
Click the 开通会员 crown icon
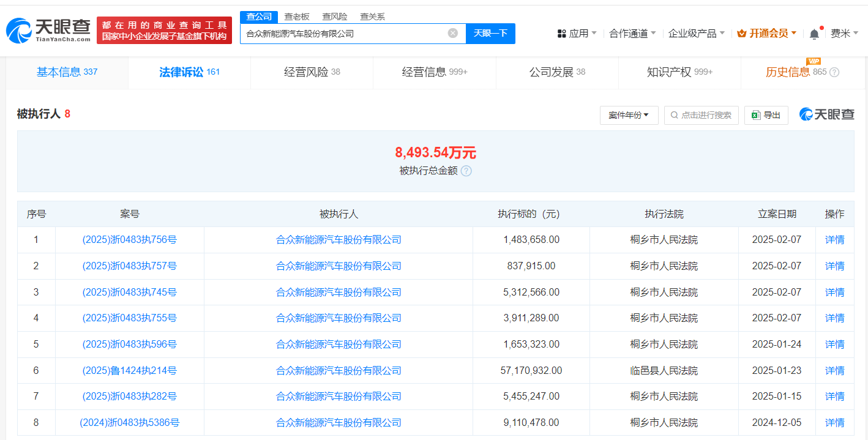point(741,34)
